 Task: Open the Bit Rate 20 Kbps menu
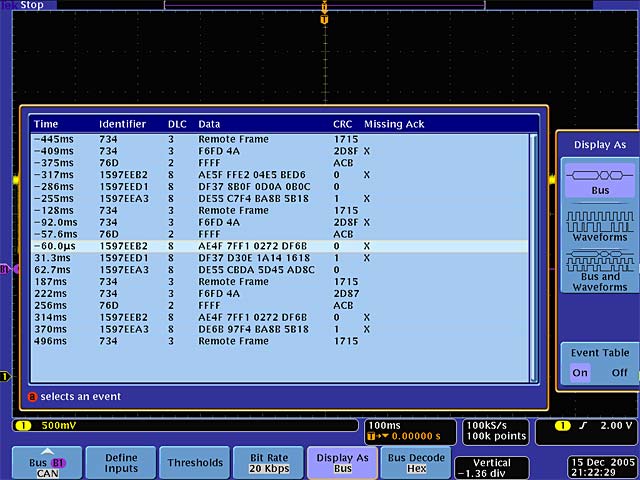point(269,462)
